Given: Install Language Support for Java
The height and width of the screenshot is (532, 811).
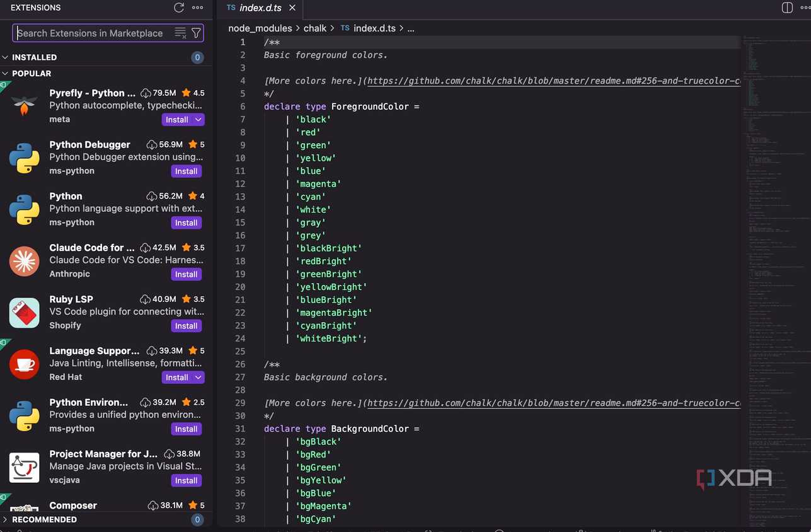Looking at the screenshot, I should pyautogui.click(x=177, y=378).
